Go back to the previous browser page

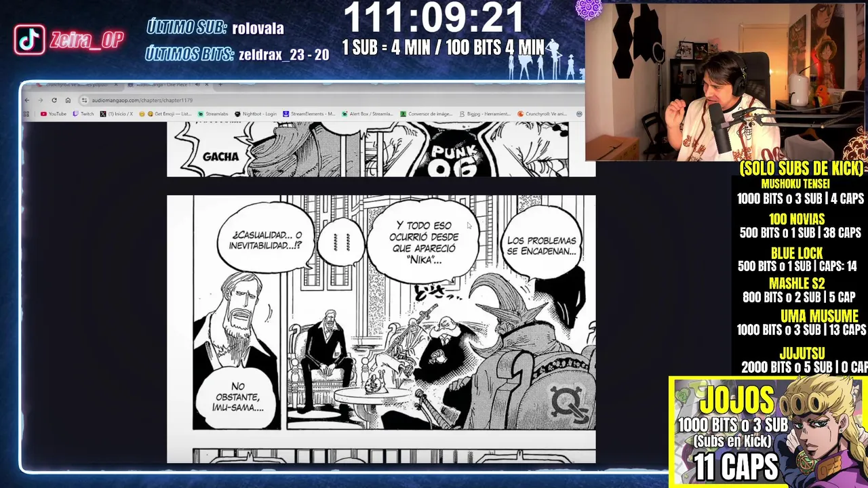[27, 100]
